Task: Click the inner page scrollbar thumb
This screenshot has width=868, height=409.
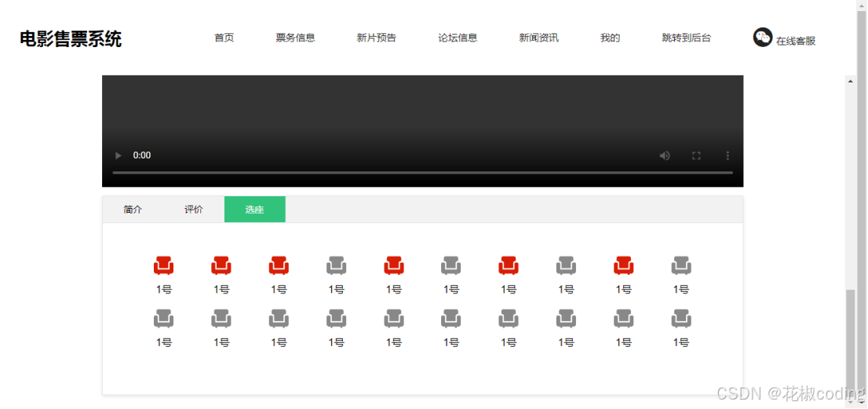Action: point(850,342)
